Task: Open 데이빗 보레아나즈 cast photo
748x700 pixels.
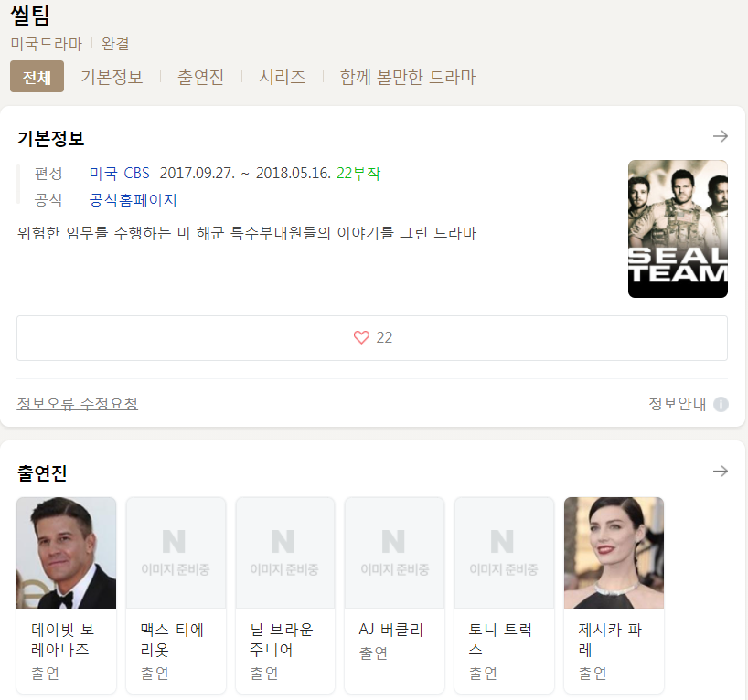Action: 67,553
